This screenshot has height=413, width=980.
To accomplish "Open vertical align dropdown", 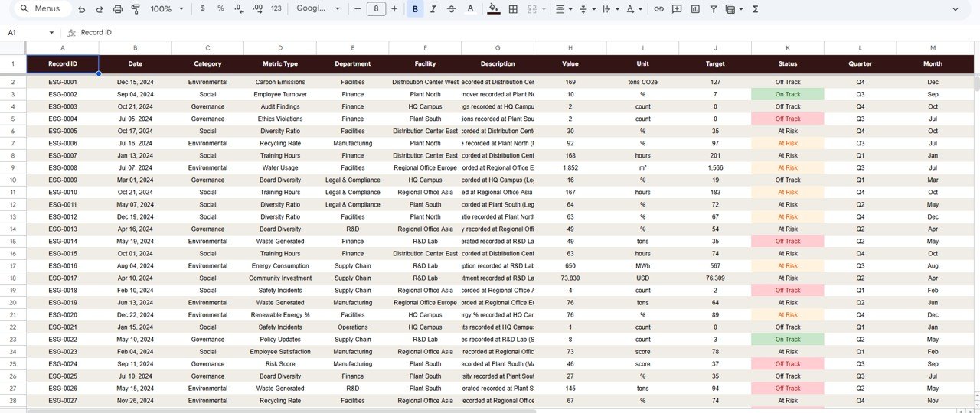I will (x=586, y=9).
